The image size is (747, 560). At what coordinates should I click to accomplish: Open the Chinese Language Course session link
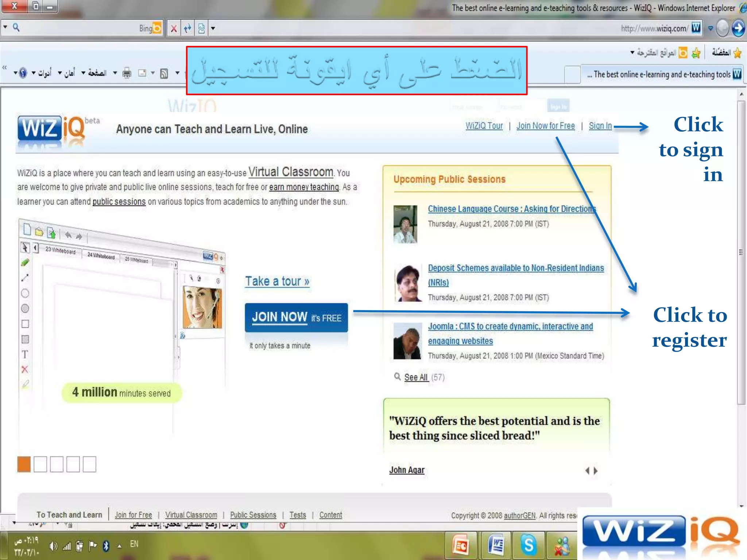(x=512, y=209)
